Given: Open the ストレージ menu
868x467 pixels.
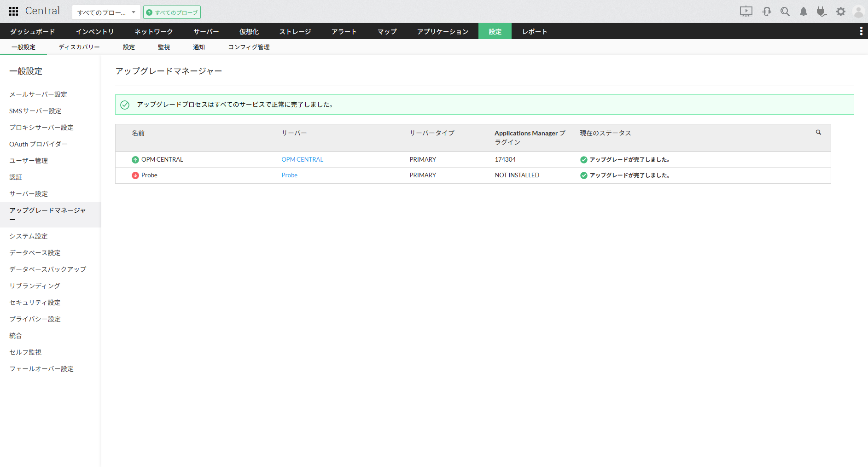Looking at the screenshot, I should 295,31.
